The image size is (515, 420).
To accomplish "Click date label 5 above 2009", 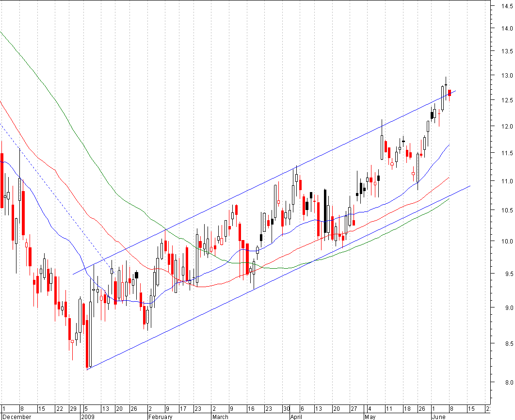I will tap(86, 409).
